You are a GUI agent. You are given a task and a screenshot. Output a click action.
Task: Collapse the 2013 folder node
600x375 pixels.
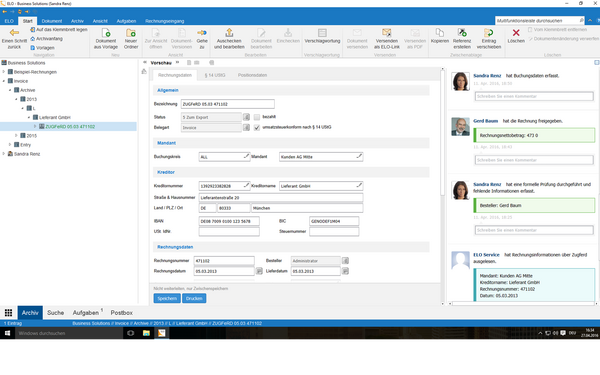click(x=16, y=99)
